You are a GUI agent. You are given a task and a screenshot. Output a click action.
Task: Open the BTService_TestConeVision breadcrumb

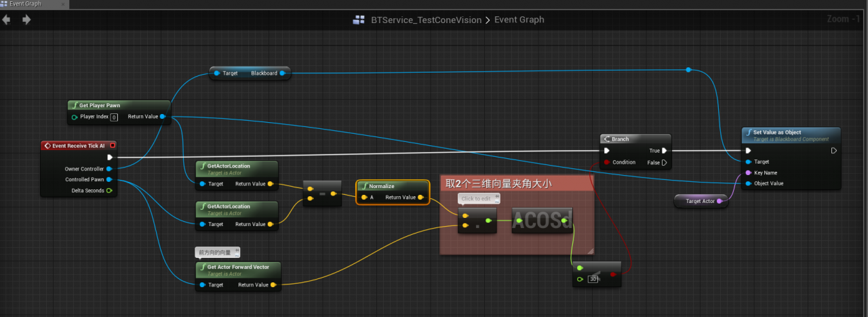point(425,20)
